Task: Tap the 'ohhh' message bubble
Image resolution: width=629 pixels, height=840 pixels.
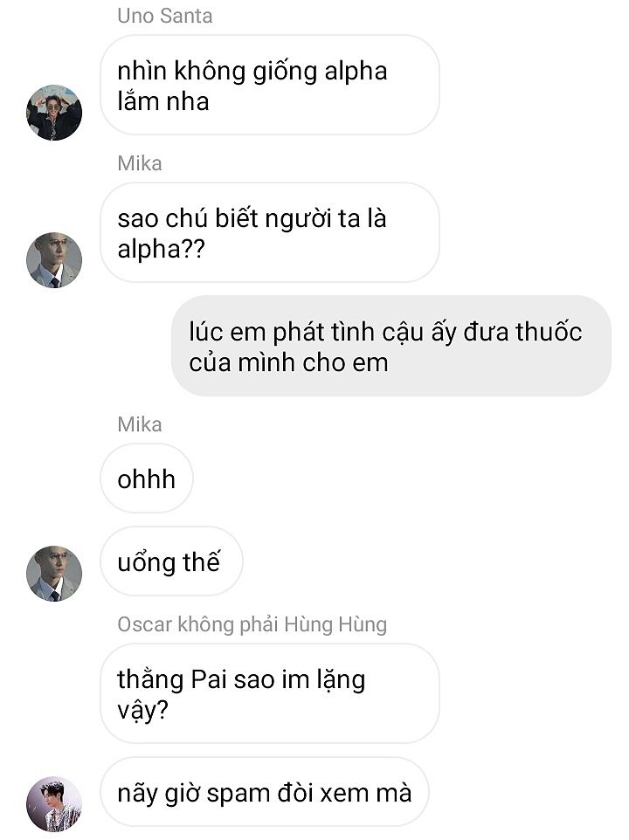Action: (x=146, y=479)
